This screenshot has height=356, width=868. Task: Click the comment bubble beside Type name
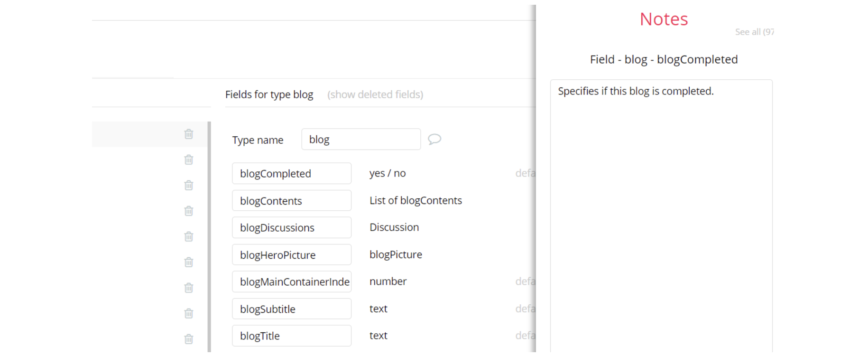click(x=434, y=139)
